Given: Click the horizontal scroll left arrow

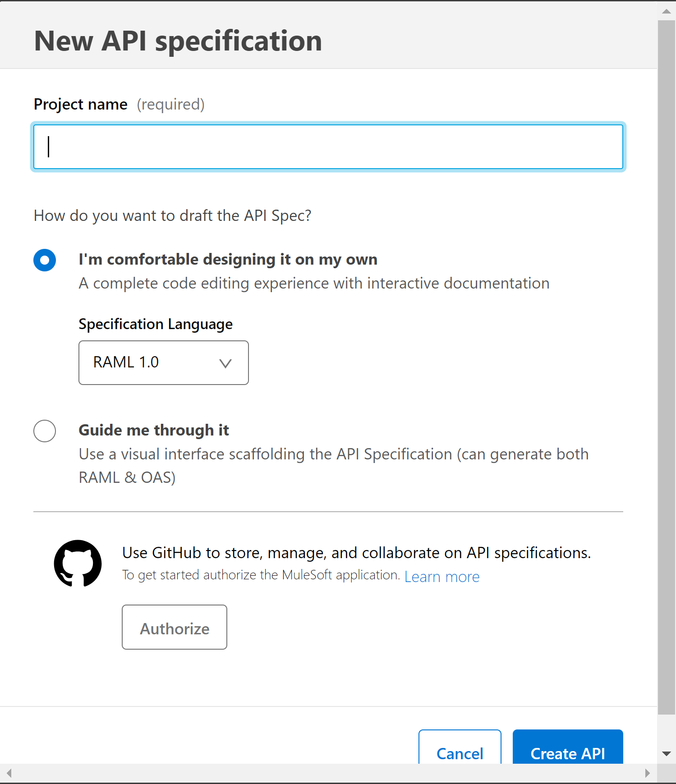Looking at the screenshot, I should 9,773.
